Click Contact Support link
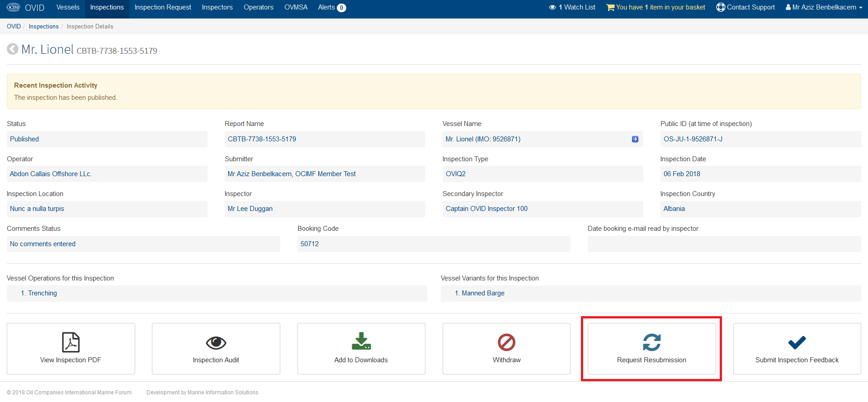Image resolution: width=868 pixels, height=402 pixels. click(746, 7)
